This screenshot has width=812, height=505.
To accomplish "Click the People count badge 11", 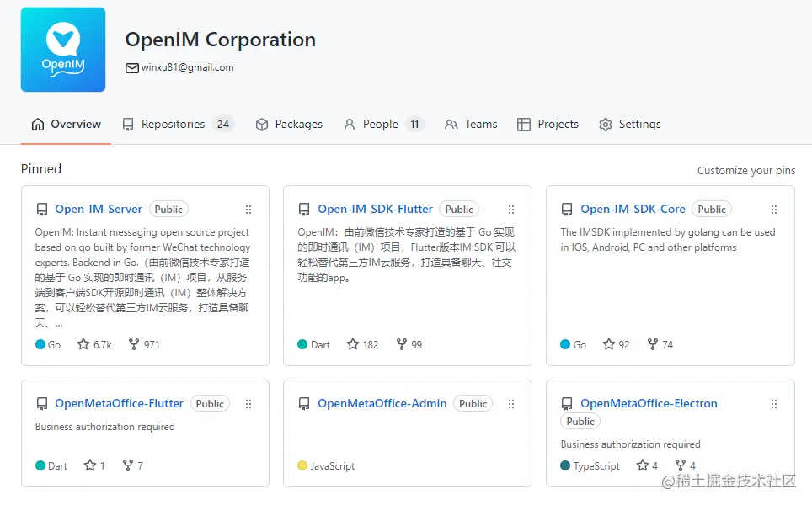I will point(414,125).
